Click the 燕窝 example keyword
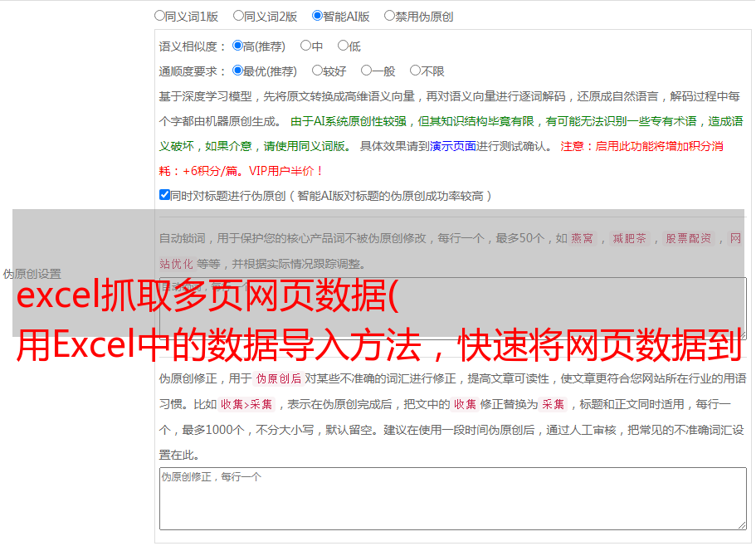Image resolution: width=756 pixels, height=546 pixels. coord(582,238)
